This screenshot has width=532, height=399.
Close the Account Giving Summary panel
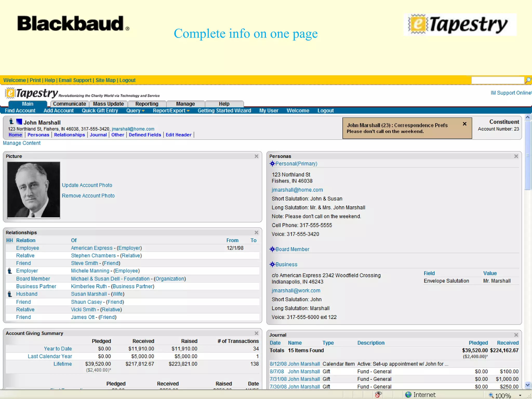pos(256,333)
